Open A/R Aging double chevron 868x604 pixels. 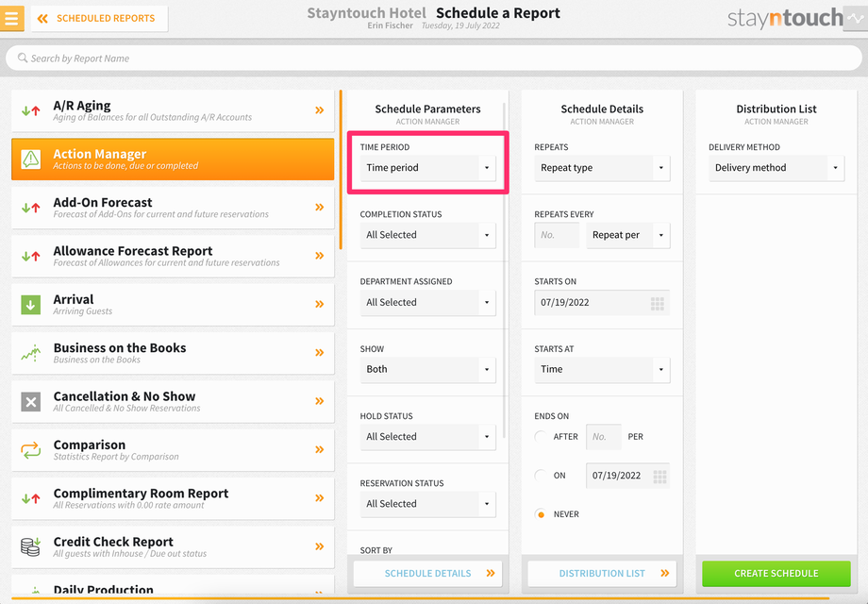point(320,110)
